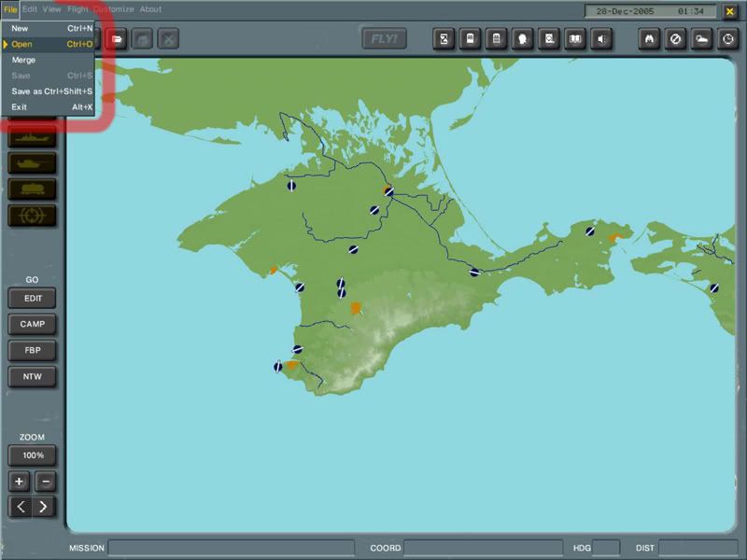Choose Merge in the File menu
Viewport: 747px width, 560px height.
coord(23,60)
